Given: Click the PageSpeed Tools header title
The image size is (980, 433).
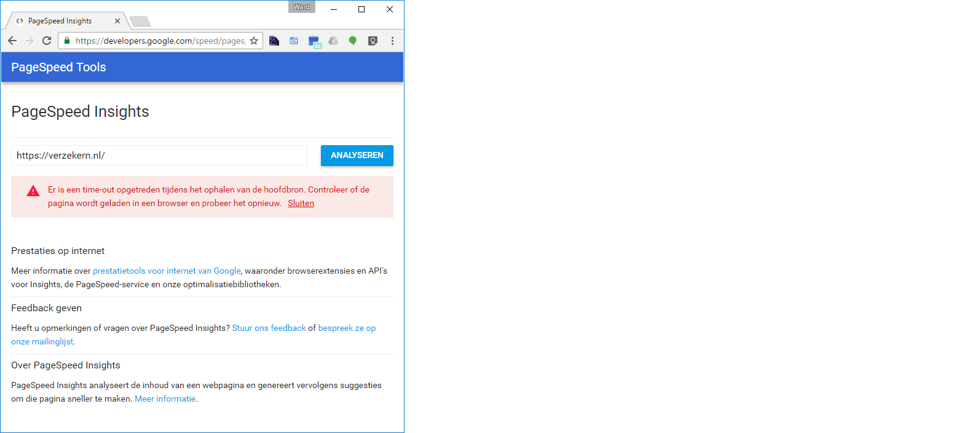Looking at the screenshot, I should tap(58, 67).
